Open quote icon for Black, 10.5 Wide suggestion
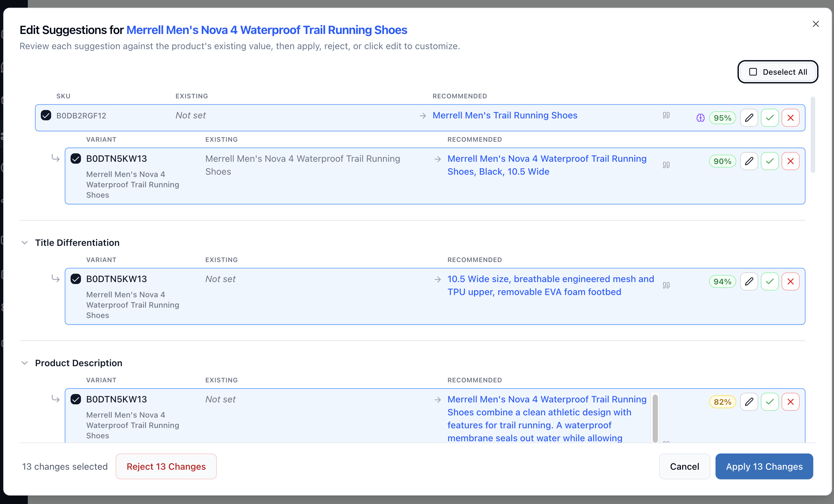This screenshot has width=834, height=504. [x=666, y=165]
